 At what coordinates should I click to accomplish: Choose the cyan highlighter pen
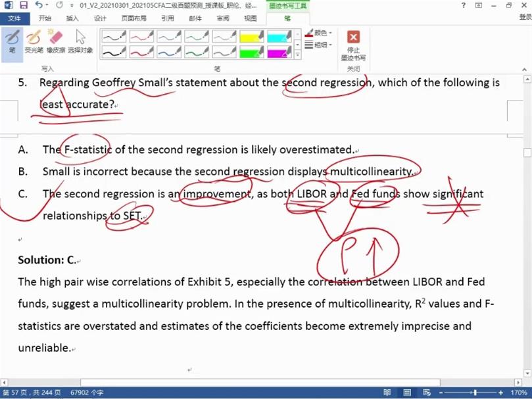(279, 36)
